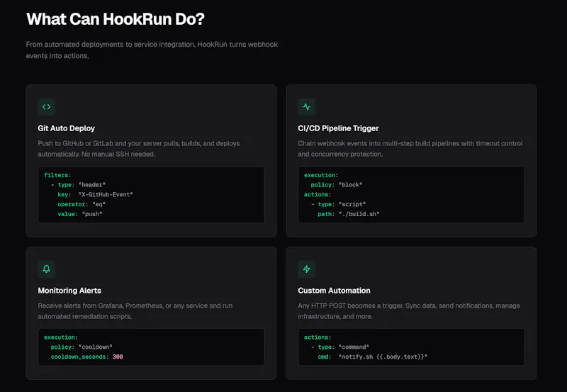Click the 'Any HTTP POST becomes a trigger' description
Viewport: 567px width, 392px height.
[409, 311]
